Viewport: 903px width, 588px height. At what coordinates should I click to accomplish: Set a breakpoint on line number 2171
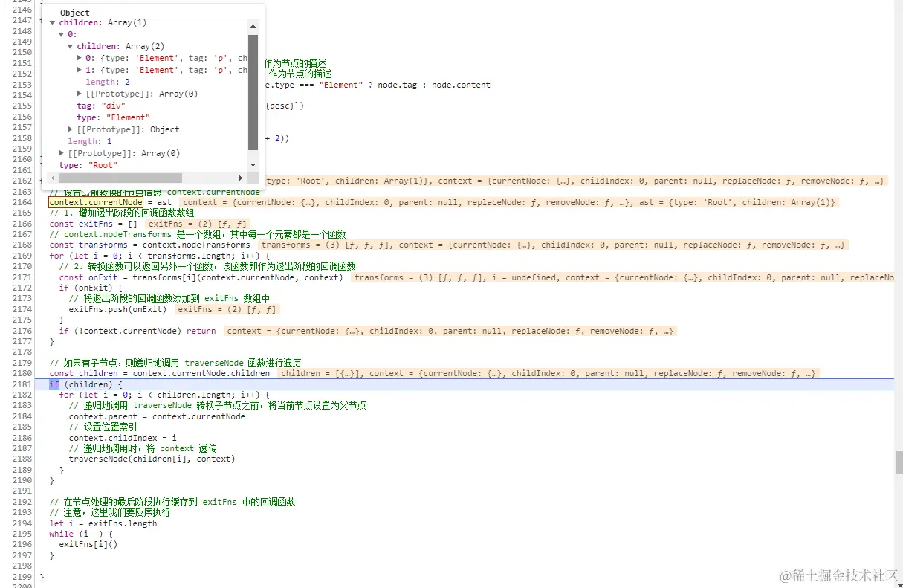pos(22,277)
